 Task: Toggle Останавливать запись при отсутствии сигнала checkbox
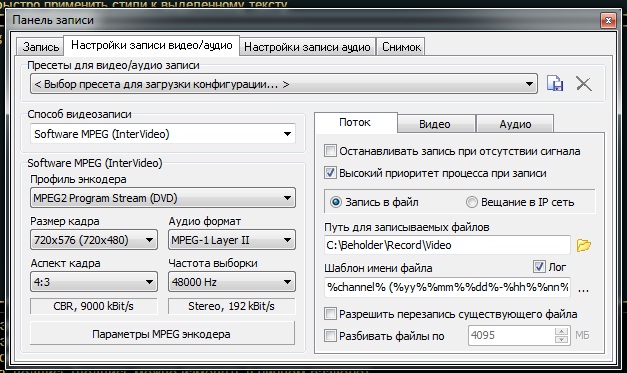coord(330,151)
